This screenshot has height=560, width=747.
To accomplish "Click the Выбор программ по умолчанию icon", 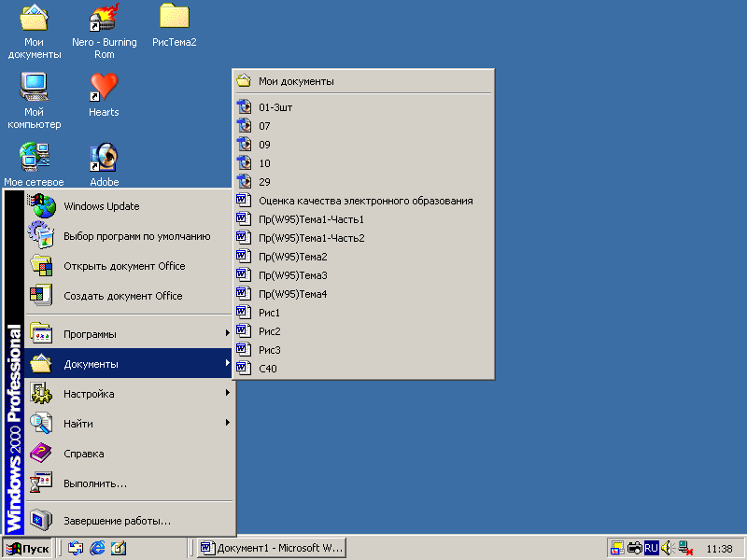I will coord(41,235).
